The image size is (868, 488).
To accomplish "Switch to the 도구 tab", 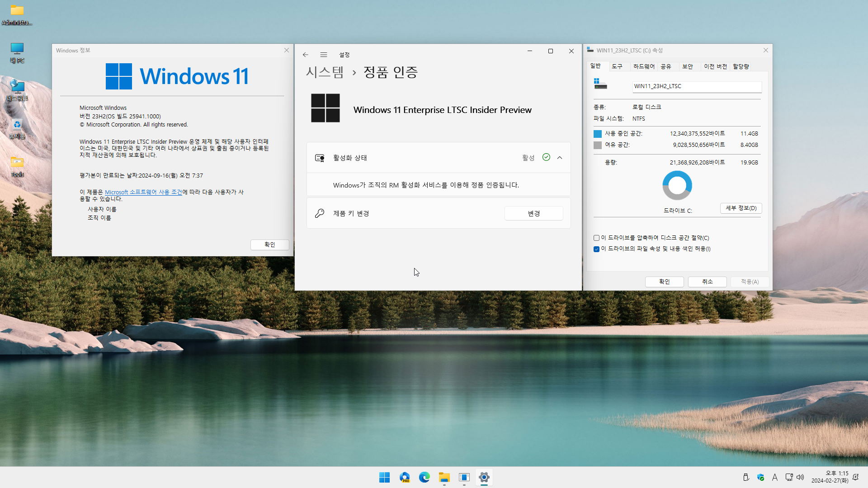I will [617, 66].
